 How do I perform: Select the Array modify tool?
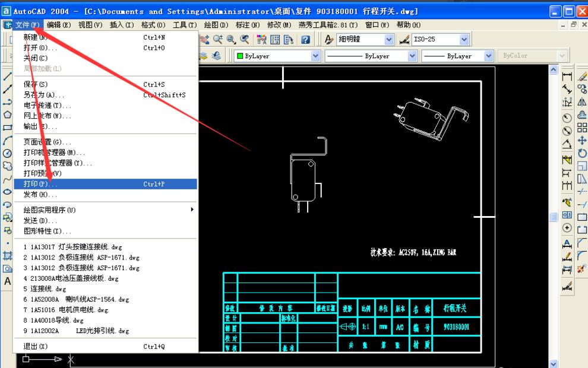click(x=582, y=128)
